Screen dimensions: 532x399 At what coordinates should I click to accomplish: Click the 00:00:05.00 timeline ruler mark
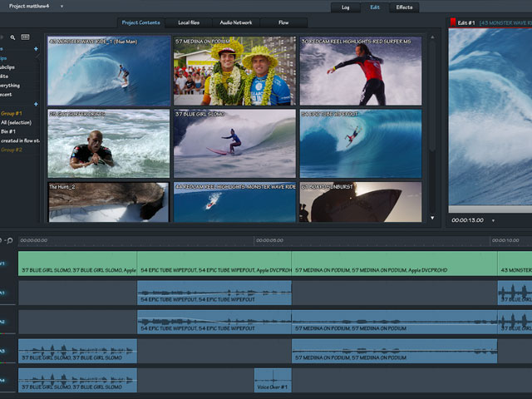click(x=269, y=240)
